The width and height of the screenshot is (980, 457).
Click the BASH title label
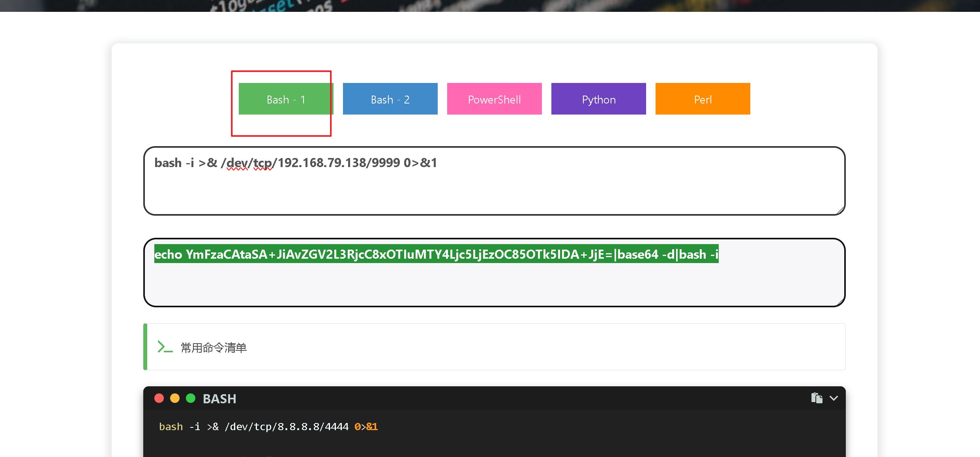[219, 399]
